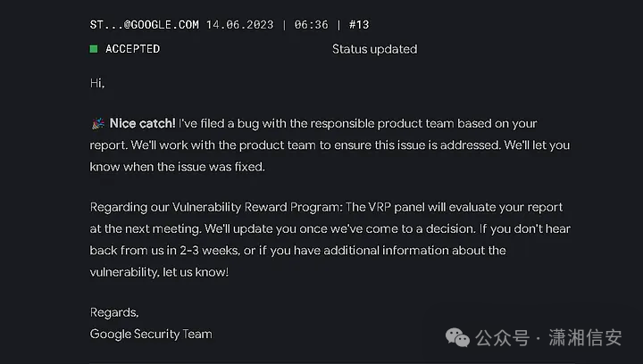This screenshot has width=643, height=364.
Task: Click the Status updated text
Action: (374, 49)
